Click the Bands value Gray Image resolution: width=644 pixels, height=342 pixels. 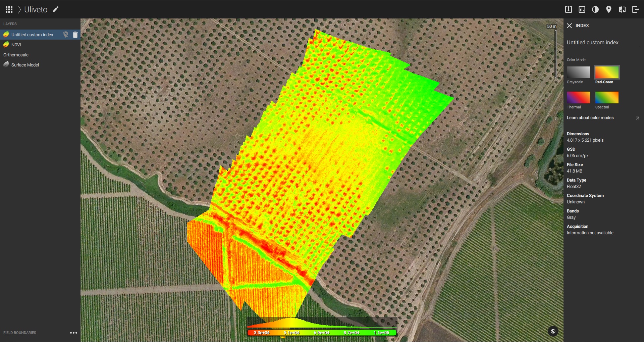571,217
